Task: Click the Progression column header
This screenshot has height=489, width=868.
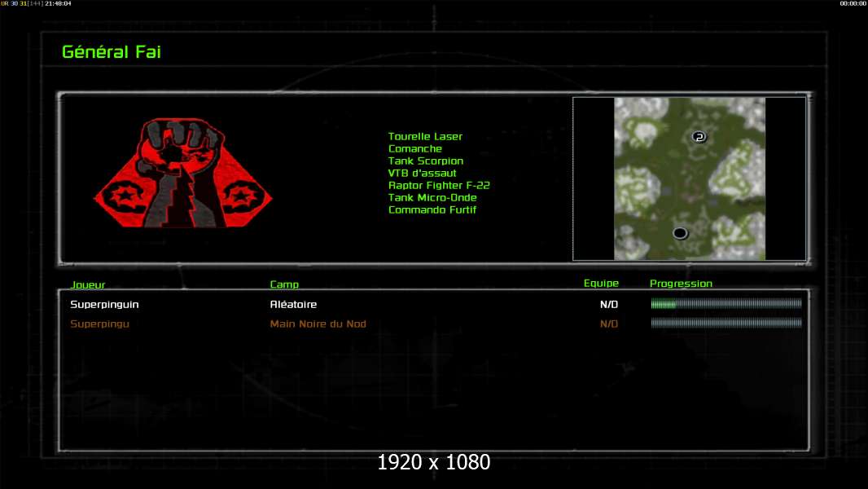Action: click(681, 284)
